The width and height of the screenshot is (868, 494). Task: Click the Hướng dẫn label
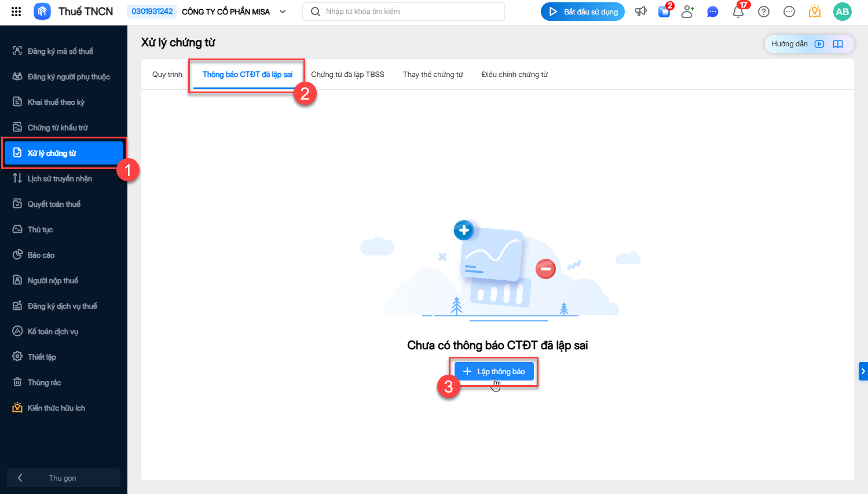point(789,44)
